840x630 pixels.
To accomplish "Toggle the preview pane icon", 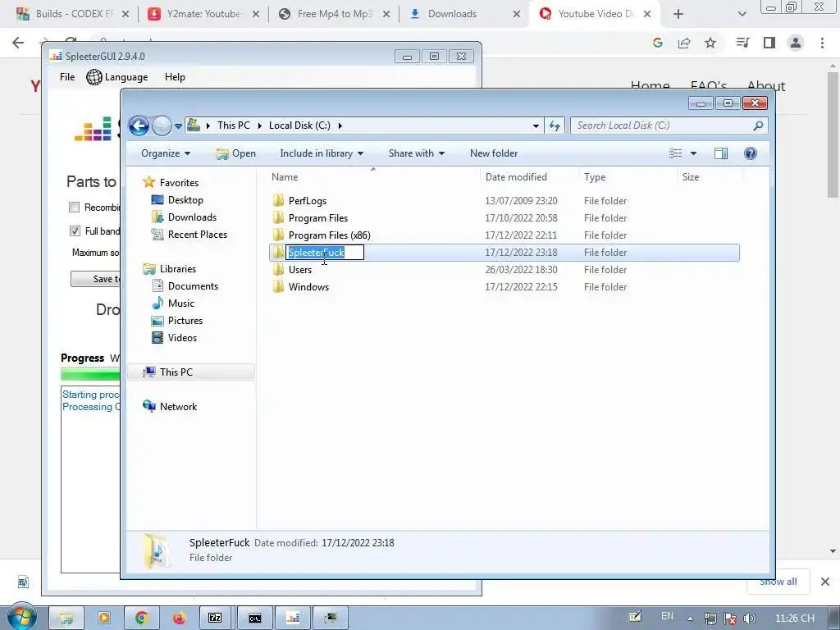I will pyautogui.click(x=721, y=153).
